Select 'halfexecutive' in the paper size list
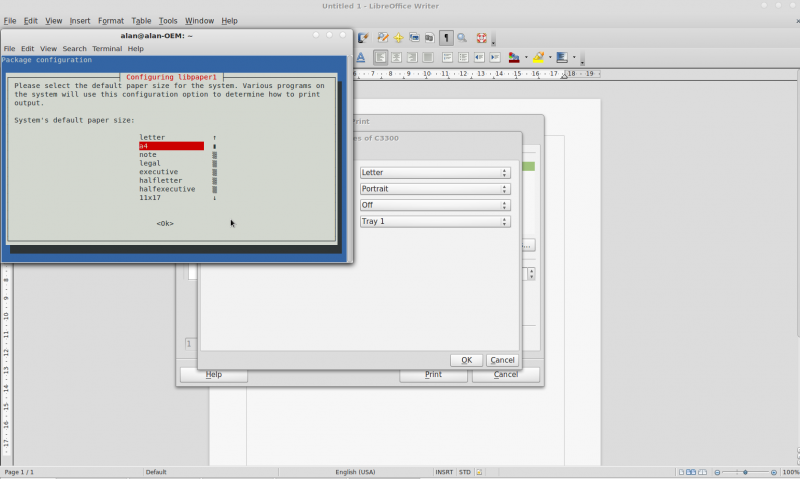800x479 pixels. [x=167, y=189]
